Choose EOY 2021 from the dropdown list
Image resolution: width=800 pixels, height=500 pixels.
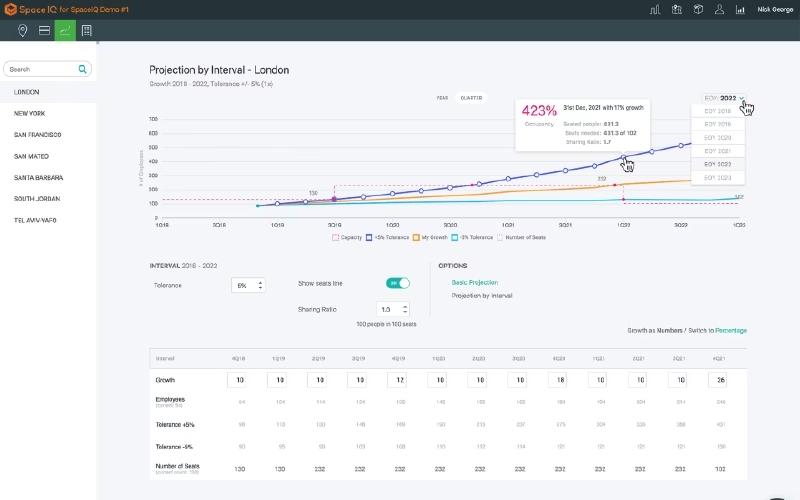718,151
